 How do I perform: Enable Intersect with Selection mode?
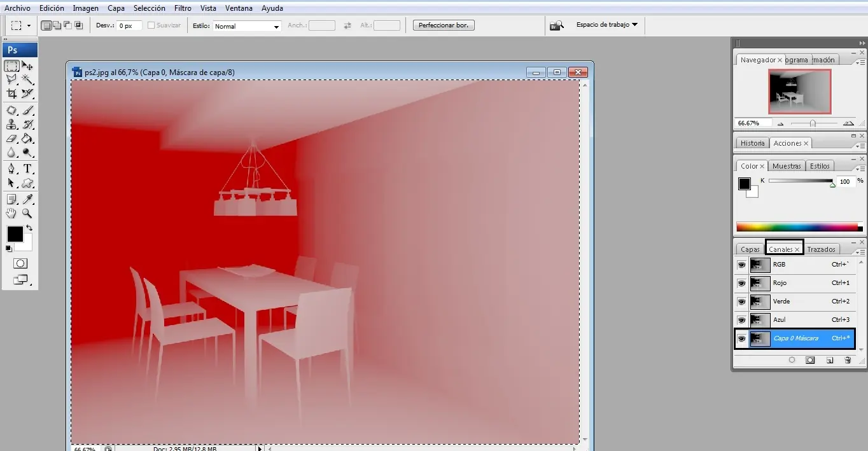pyautogui.click(x=78, y=25)
